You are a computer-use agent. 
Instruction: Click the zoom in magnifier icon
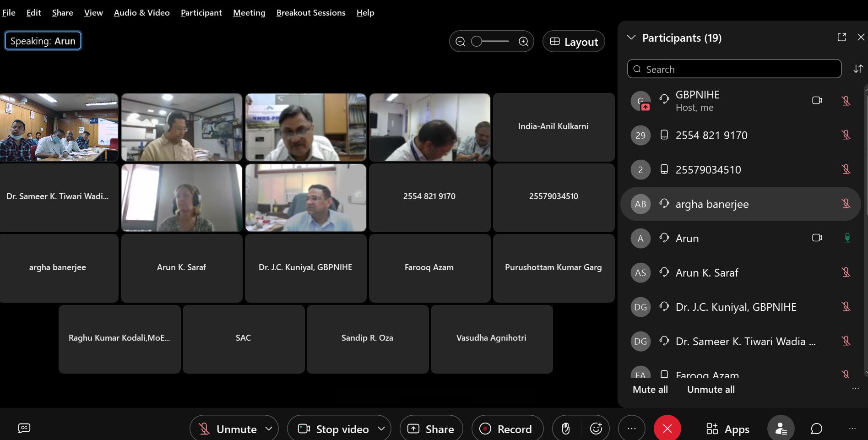click(x=523, y=42)
